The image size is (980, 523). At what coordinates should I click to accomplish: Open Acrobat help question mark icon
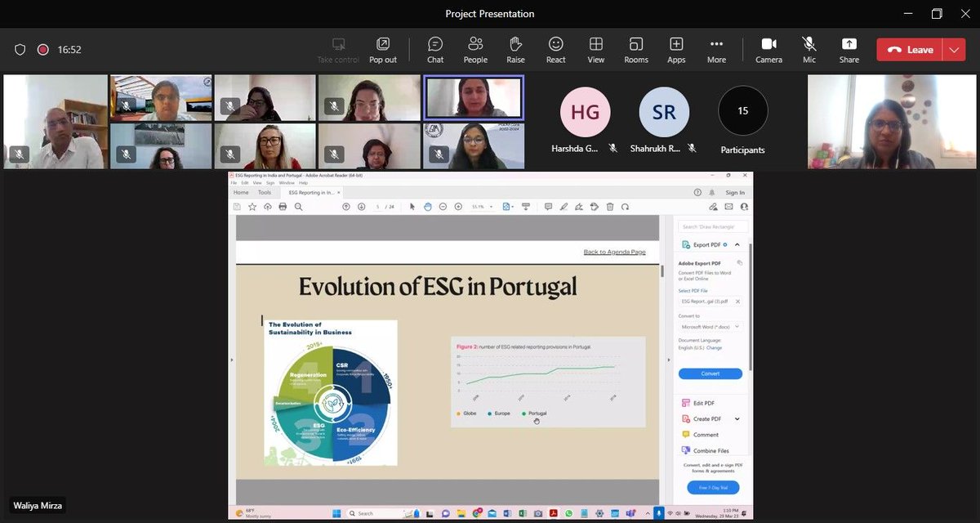click(x=697, y=193)
